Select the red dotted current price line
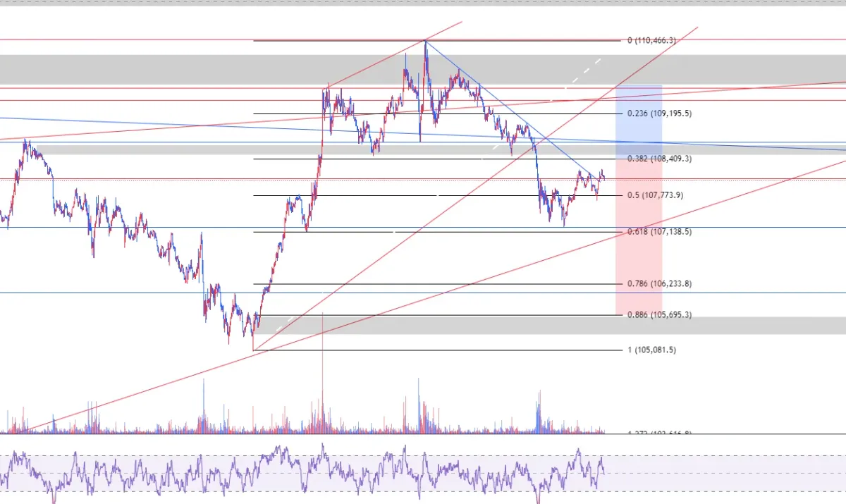Image resolution: width=846 pixels, height=504 pixels. pos(423,180)
